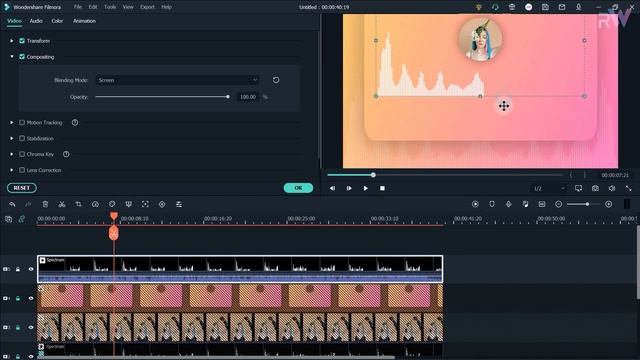Click the Fullscreen preview arrows icon
This screenshot has width=640, height=360.
pos(629,188)
